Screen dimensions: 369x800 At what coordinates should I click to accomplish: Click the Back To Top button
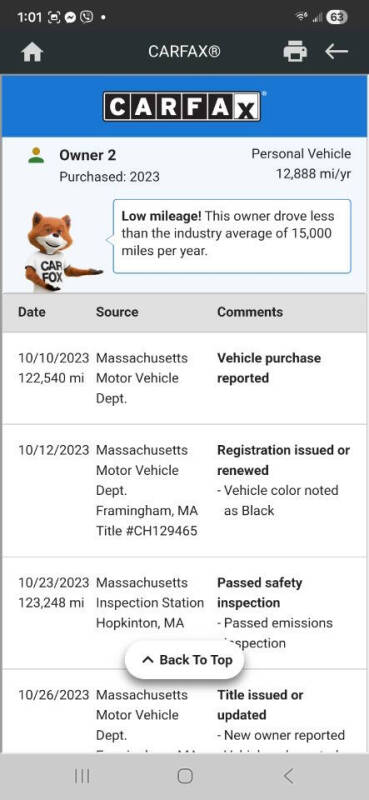pos(185,660)
